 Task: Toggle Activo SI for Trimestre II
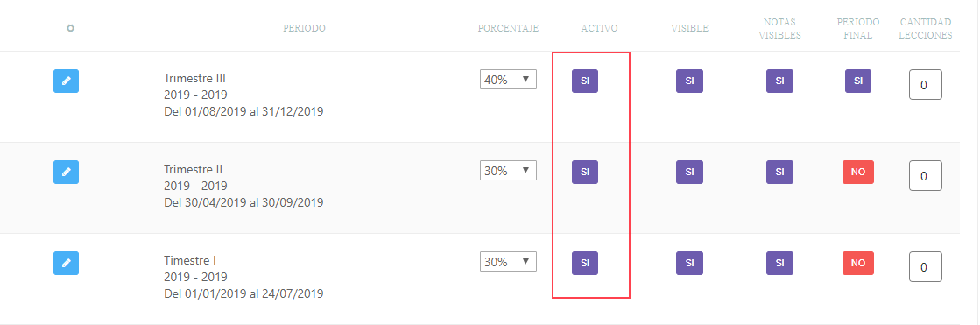(585, 172)
